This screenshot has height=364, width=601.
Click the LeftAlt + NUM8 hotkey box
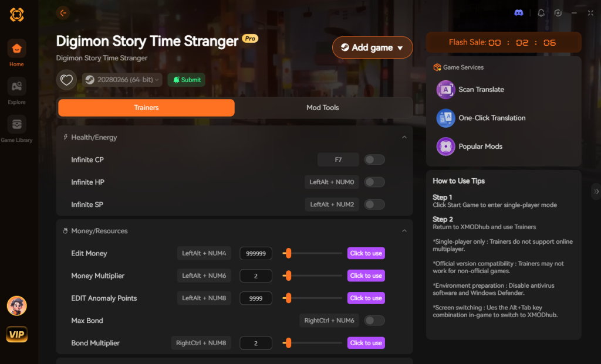click(x=204, y=298)
